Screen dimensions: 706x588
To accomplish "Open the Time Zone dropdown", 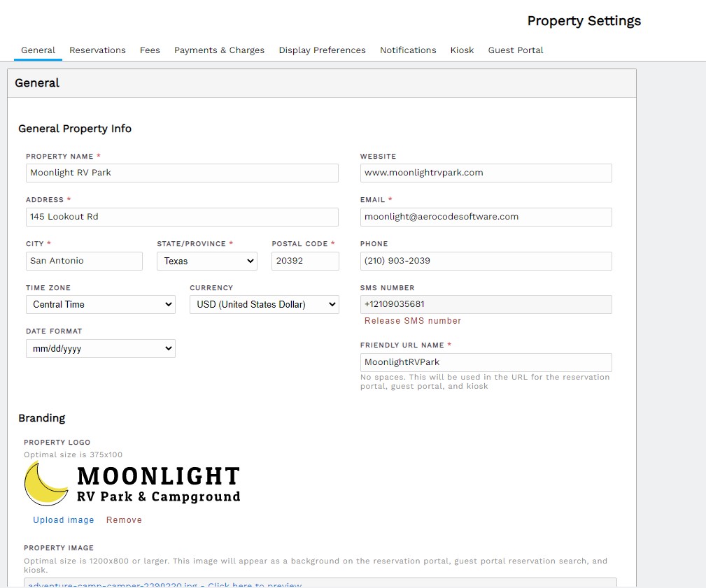I will click(x=100, y=304).
